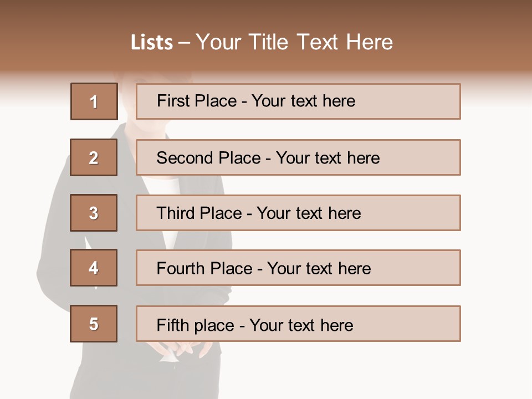The image size is (532, 399).
Task: Click the bold word 'Lists' in title
Action: 151,42
